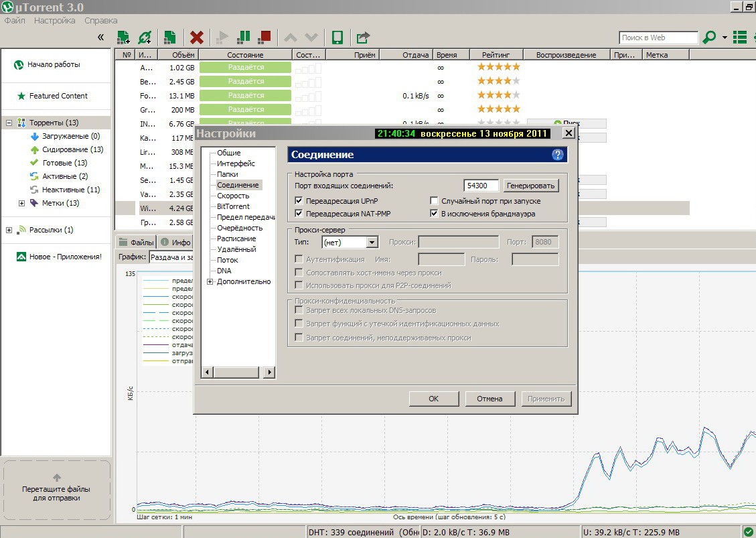756x538 pixels.
Task: Click the Поиск в Web field
Action: 659,38
